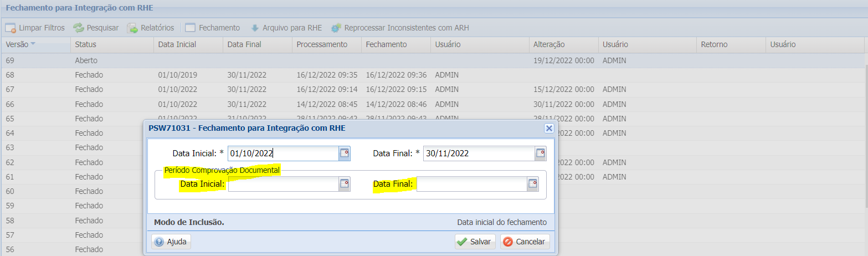Open calendar picker for top Data Final
This screenshot has width=868, height=256.
pos(540,153)
